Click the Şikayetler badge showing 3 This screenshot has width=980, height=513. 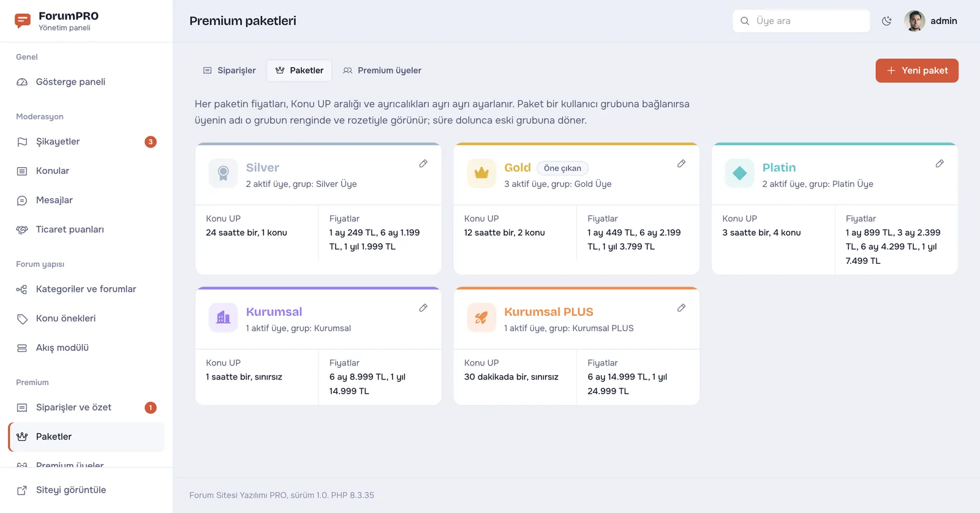151,142
